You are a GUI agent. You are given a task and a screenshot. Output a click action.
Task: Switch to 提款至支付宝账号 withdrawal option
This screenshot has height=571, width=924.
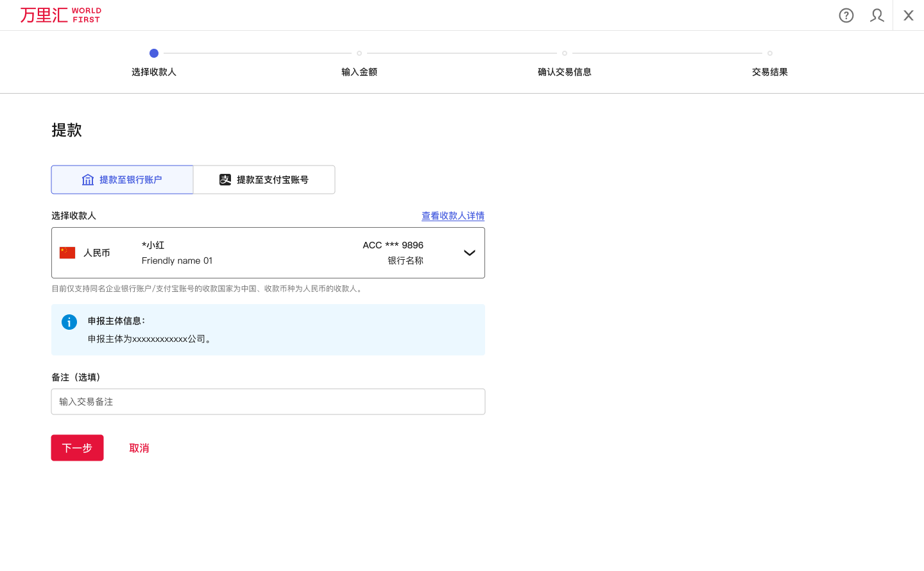click(x=264, y=180)
